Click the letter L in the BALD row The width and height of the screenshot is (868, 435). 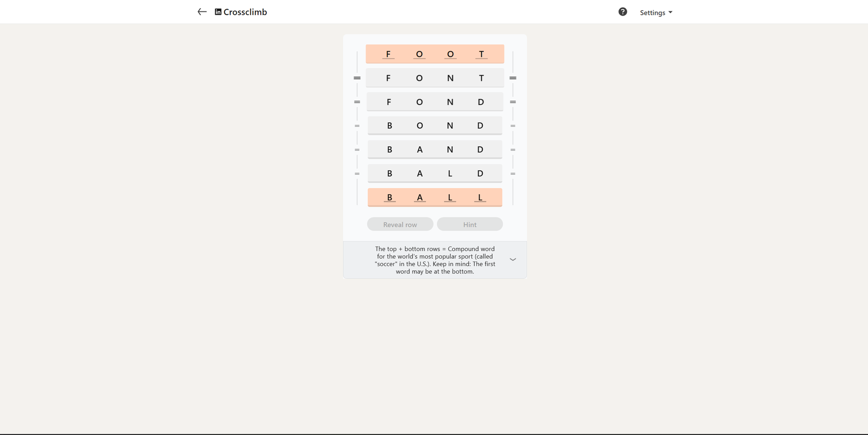(x=450, y=174)
